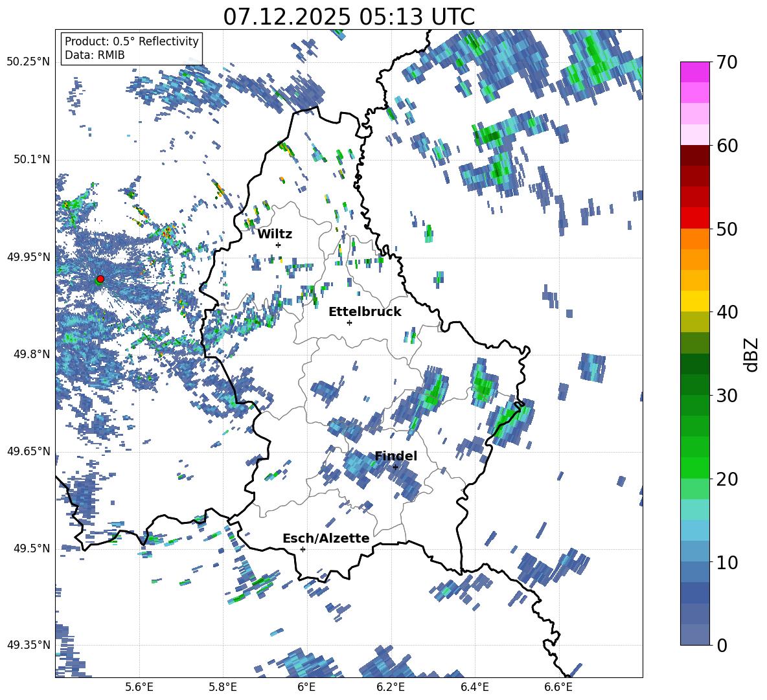The height and width of the screenshot is (700, 767).
Task: Click the 6.4°E longitude label
Action: [474, 688]
